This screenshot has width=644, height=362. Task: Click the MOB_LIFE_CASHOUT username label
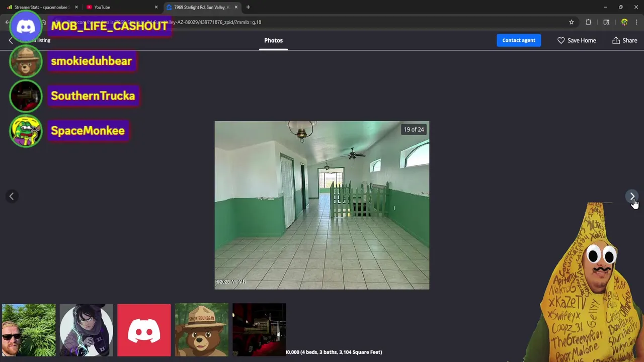click(109, 26)
